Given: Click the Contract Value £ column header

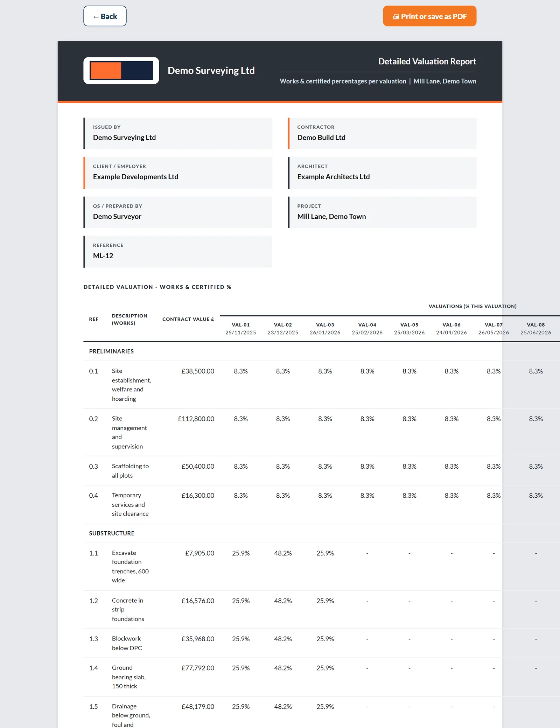Looking at the screenshot, I should (x=188, y=319).
